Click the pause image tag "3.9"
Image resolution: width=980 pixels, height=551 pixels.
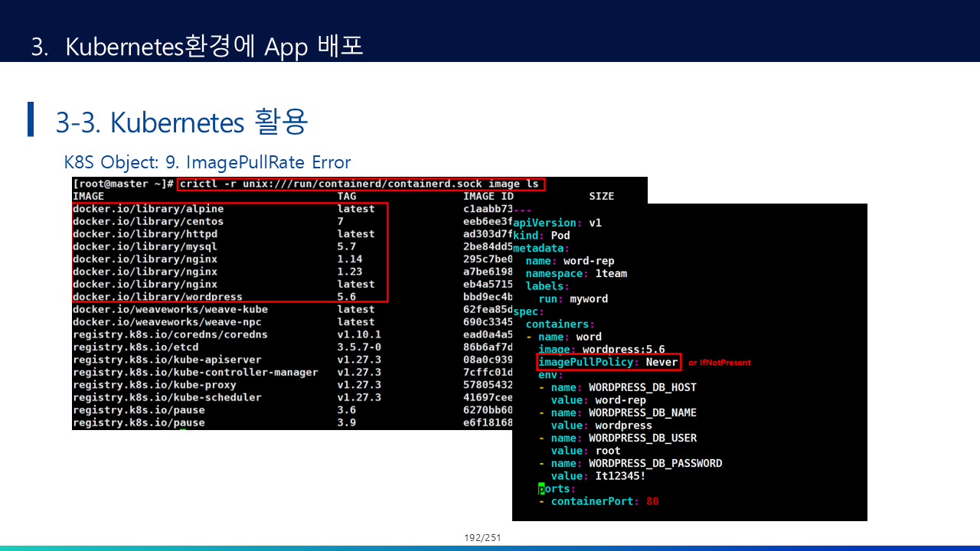pos(347,422)
